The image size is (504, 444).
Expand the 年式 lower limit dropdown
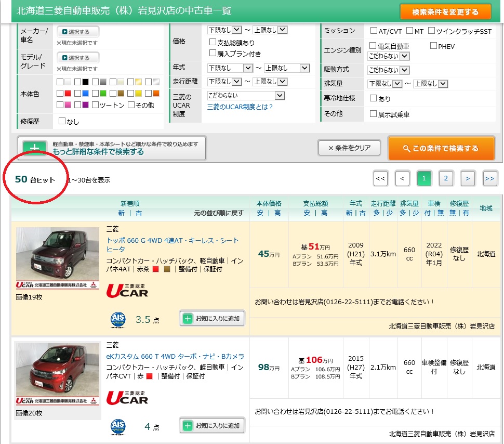tap(230, 68)
